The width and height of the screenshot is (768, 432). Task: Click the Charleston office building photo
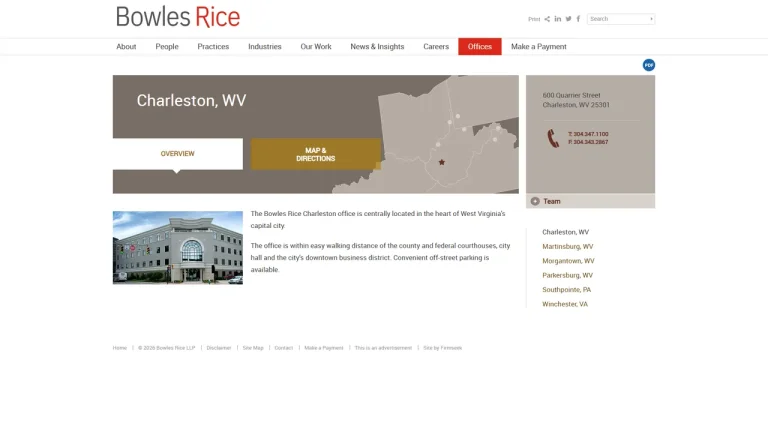click(178, 248)
